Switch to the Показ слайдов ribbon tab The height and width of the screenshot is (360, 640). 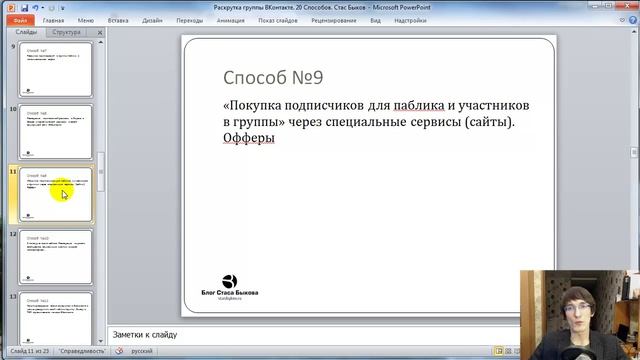pyautogui.click(x=278, y=20)
